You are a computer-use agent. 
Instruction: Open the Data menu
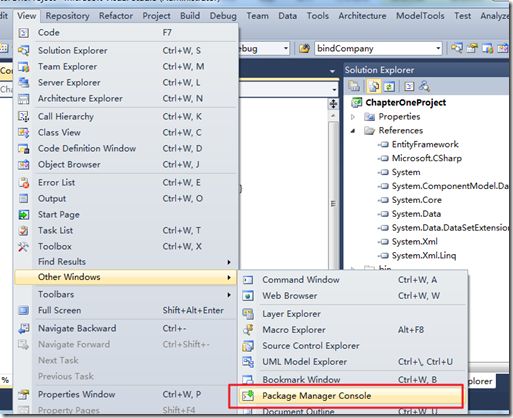tap(287, 16)
